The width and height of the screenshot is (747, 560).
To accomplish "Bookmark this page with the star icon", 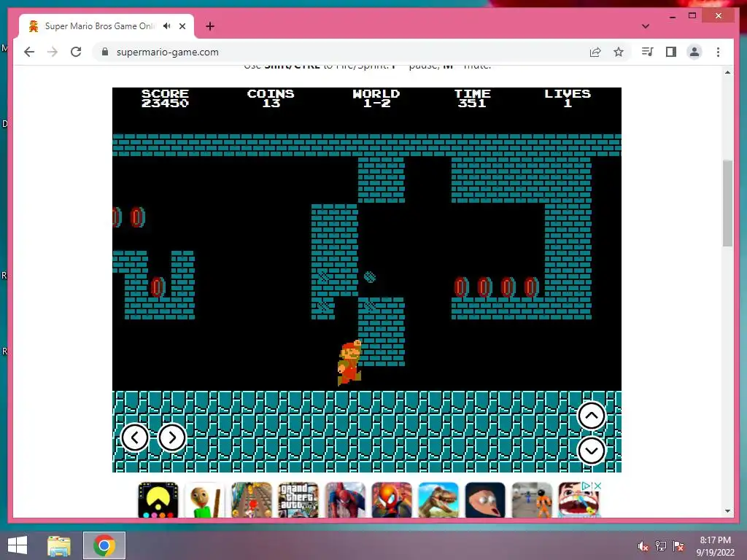I will (619, 52).
